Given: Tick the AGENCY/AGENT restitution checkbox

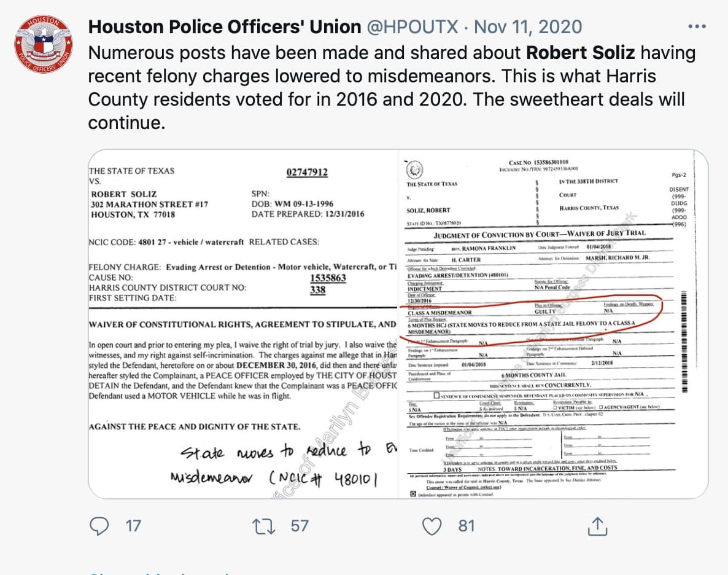Looking at the screenshot, I should [x=599, y=408].
